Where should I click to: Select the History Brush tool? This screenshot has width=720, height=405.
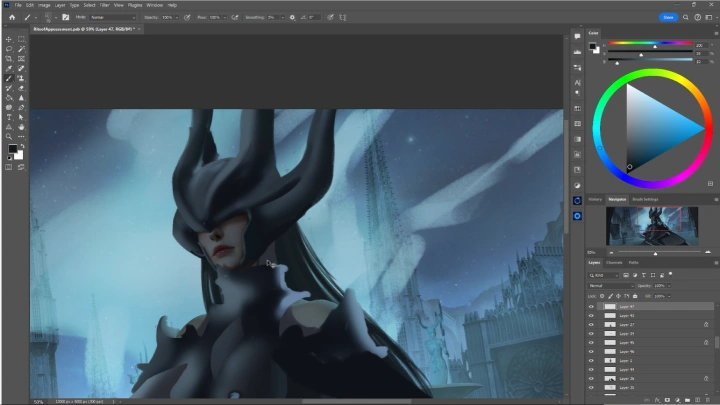(9, 88)
